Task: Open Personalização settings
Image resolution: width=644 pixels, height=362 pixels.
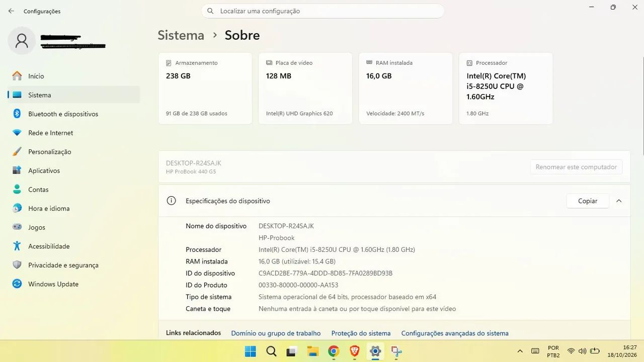Action: point(73,151)
